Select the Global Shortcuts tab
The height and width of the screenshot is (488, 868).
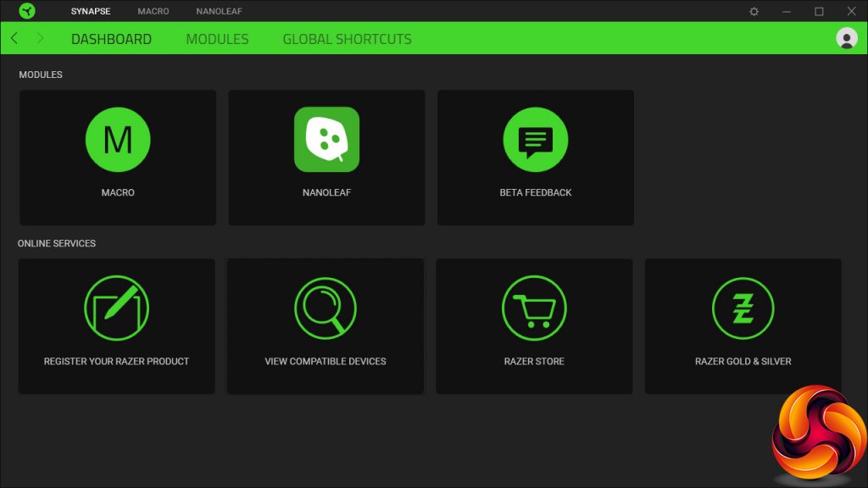(347, 39)
